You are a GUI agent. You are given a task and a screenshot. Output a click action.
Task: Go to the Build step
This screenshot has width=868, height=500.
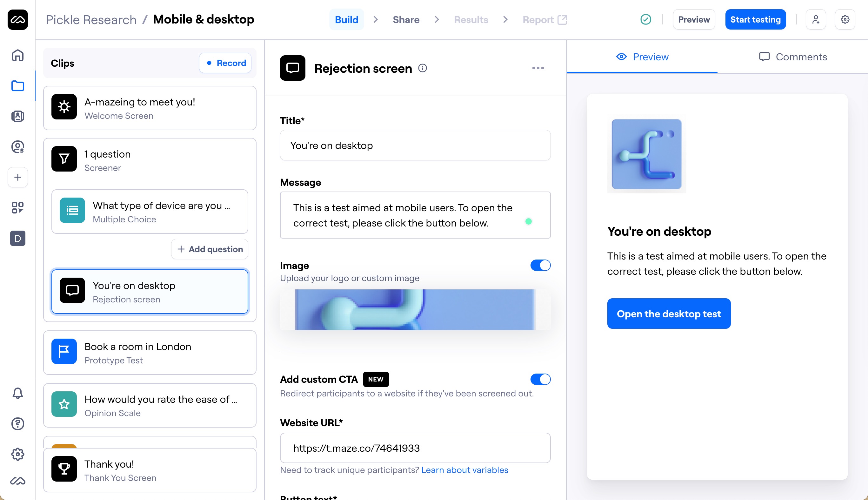click(346, 20)
